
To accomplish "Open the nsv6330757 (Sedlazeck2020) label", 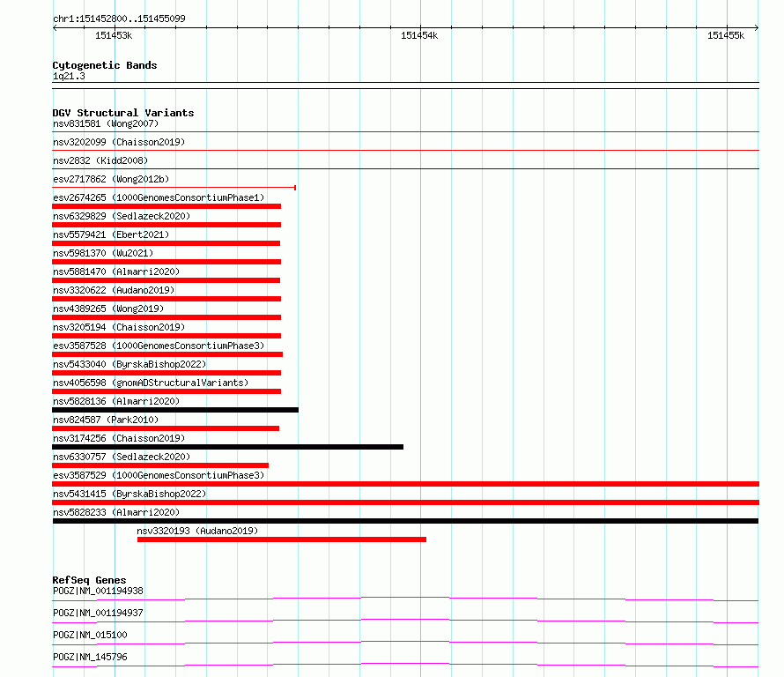I will 122,457.
